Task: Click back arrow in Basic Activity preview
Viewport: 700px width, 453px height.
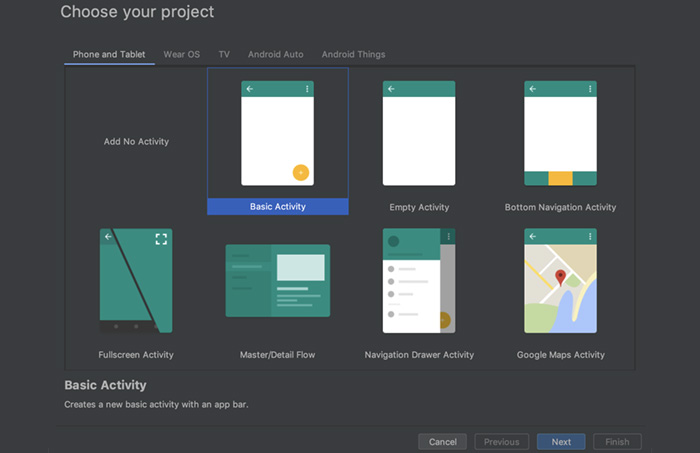Action: (x=249, y=89)
